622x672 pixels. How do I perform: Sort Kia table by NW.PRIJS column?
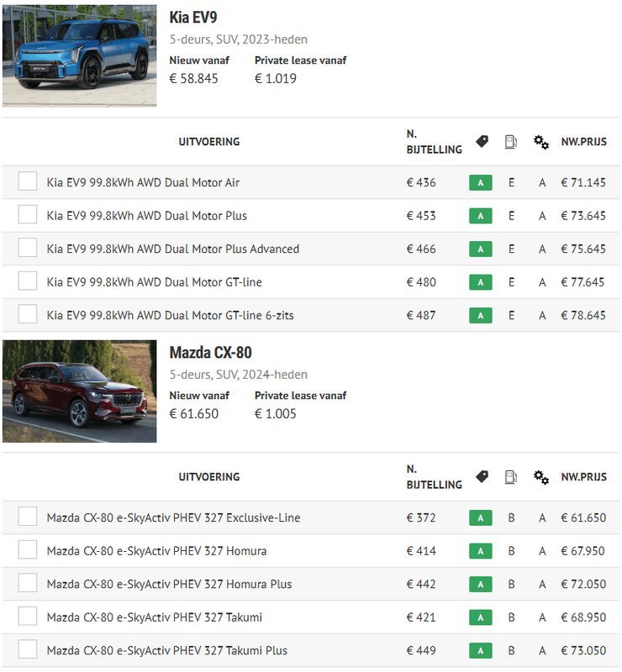pyautogui.click(x=583, y=142)
